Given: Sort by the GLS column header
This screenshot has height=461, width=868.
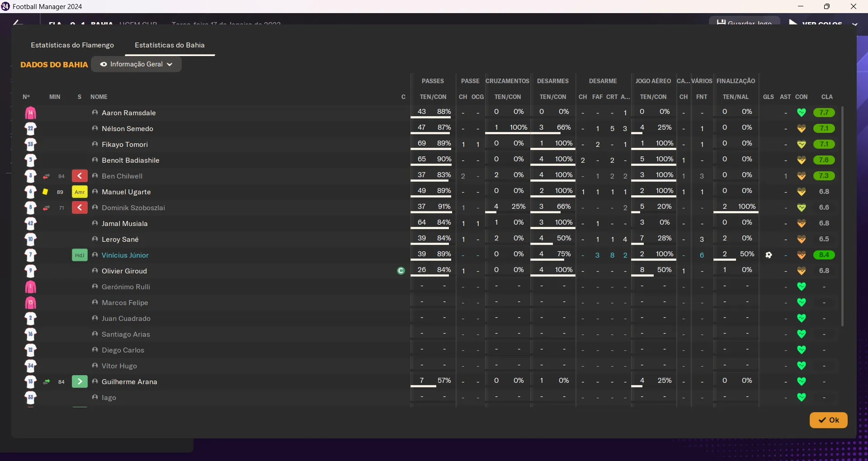Looking at the screenshot, I should pos(769,97).
